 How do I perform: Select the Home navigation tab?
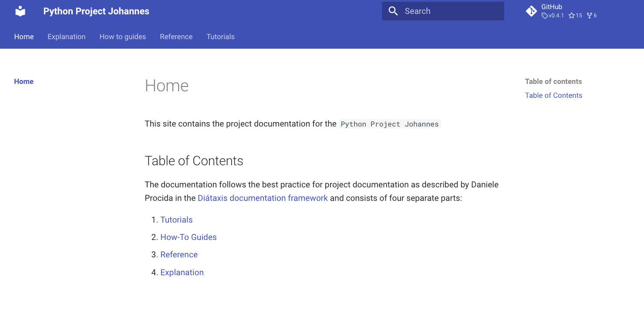pyautogui.click(x=24, y=37)
